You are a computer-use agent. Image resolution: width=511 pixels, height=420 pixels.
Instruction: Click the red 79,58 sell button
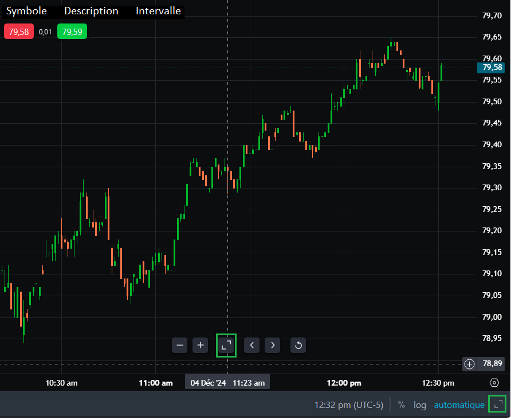coord(19,32)
